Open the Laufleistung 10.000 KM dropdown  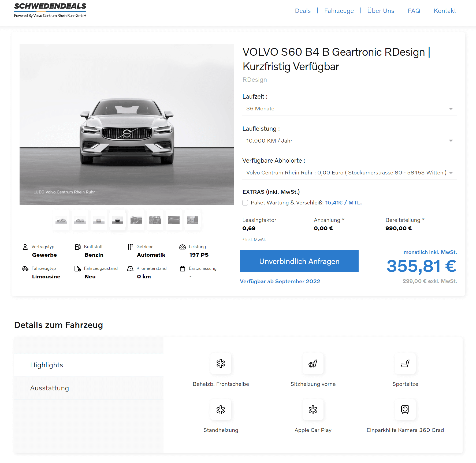[x=349, y=141]
